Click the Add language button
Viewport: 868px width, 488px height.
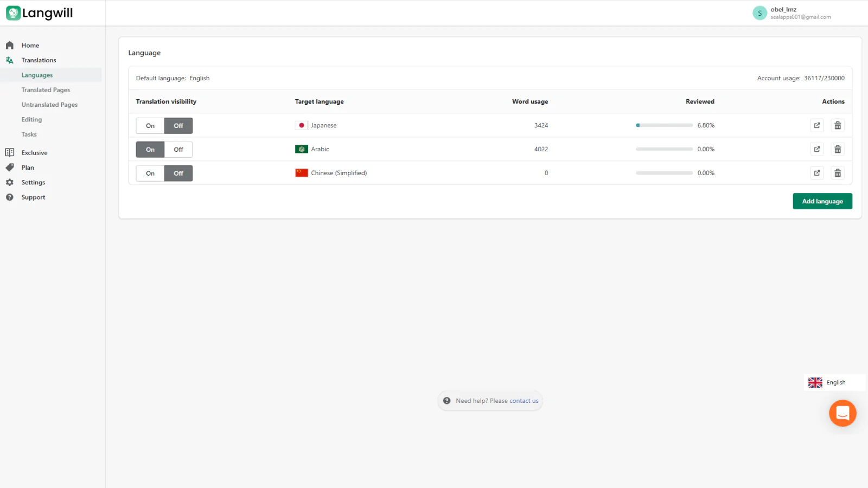[x=822, y=201]
